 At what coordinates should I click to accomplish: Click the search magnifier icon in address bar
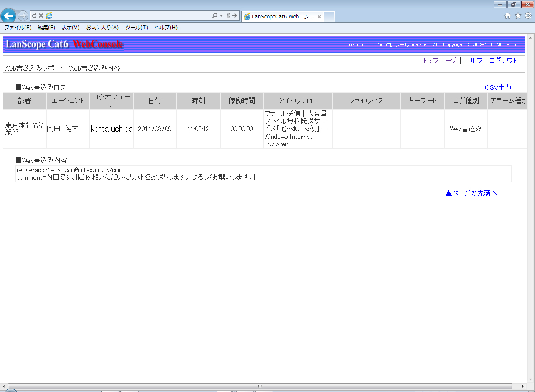pos(214,15)
